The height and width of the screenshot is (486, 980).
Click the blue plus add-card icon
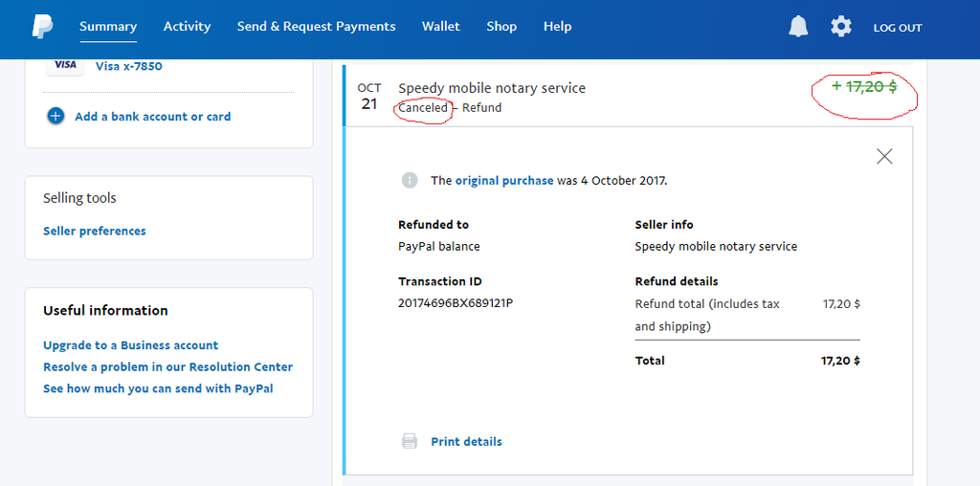click(x=56, y=117)
